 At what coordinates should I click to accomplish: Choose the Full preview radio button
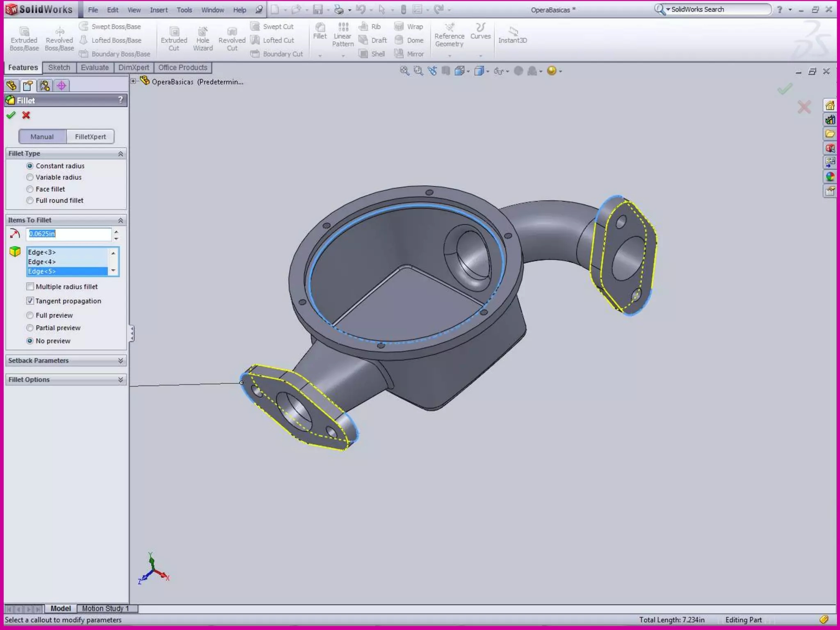(30, 315)
